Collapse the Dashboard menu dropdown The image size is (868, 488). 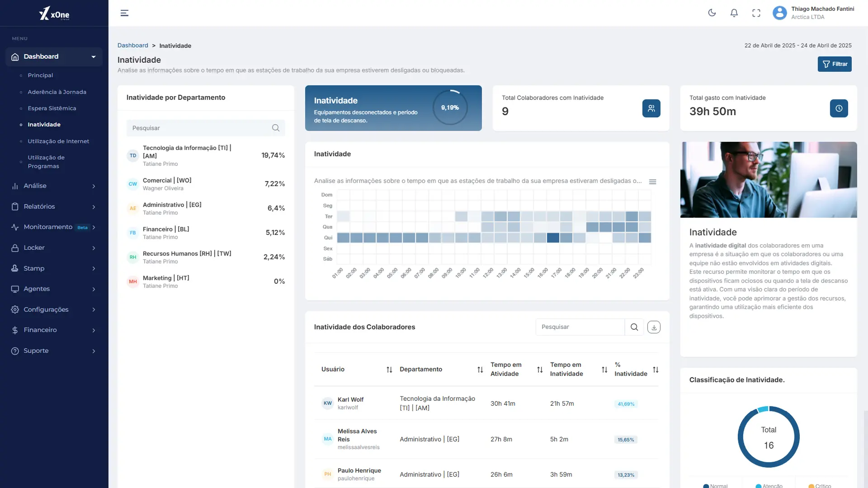coord(94,57)
